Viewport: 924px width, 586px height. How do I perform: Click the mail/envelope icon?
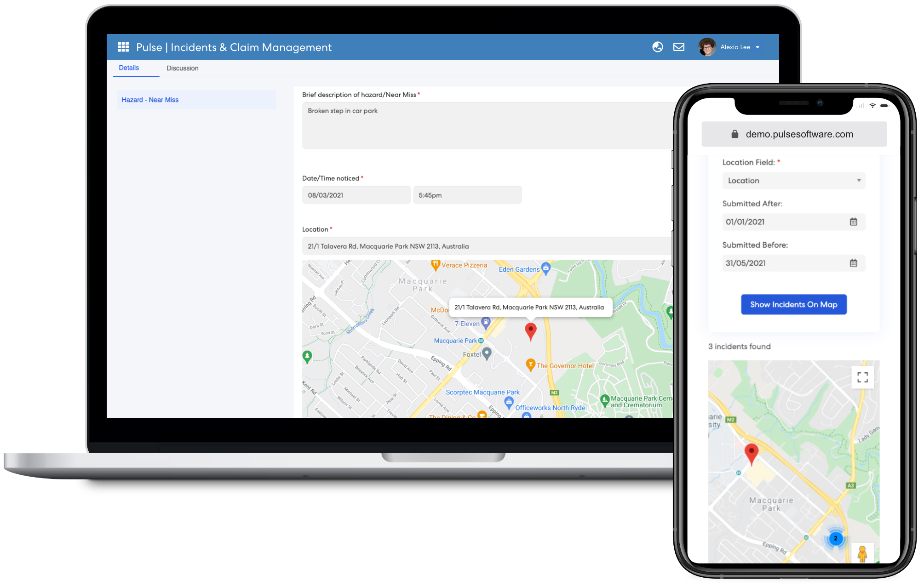pos(677,47)
